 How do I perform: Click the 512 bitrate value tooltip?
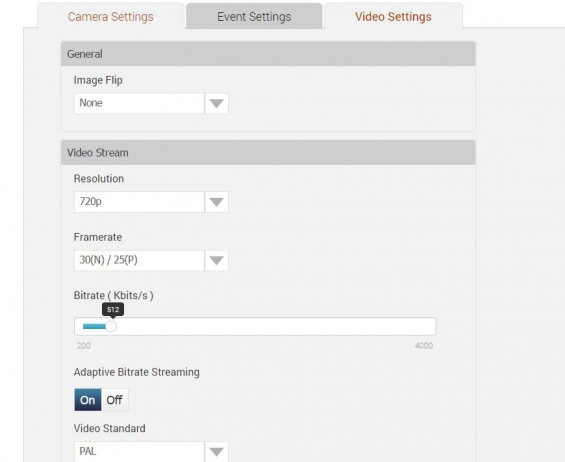click(113, 310)
